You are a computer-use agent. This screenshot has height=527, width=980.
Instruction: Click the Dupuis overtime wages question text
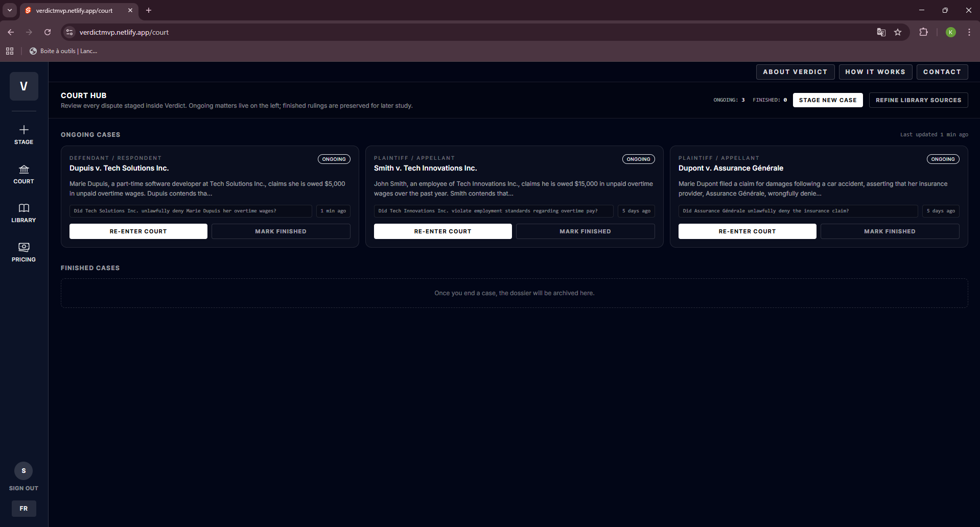tap(191, 211)
